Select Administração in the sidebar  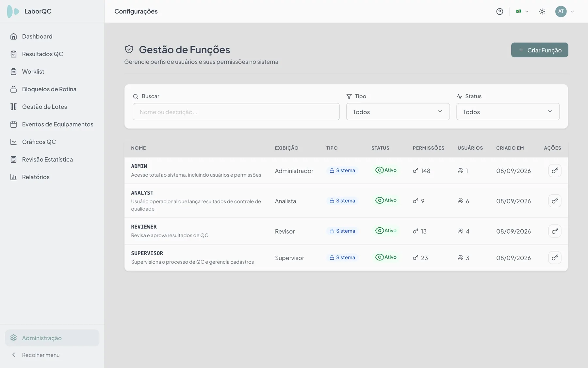click(x=52, y=338)
